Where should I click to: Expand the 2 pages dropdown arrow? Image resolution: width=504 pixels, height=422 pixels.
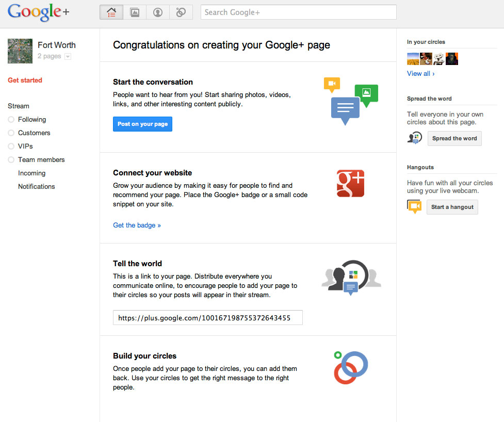[68, 57]
